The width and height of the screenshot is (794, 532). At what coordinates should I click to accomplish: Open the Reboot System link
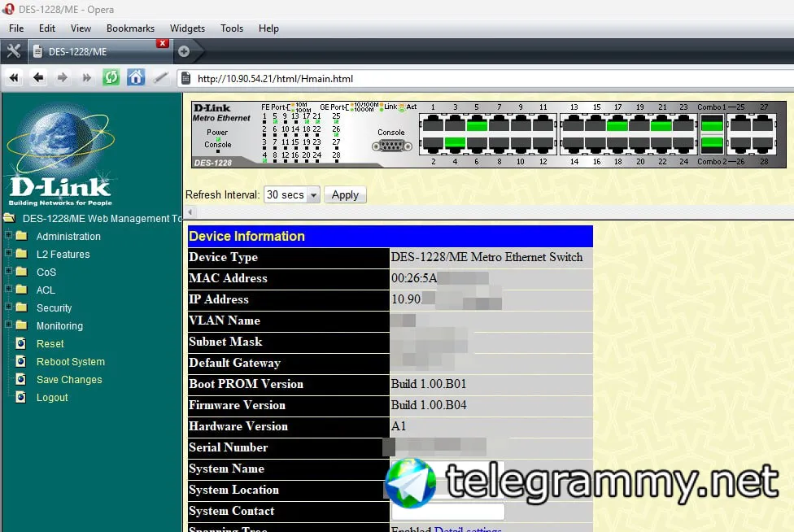pos(71,361)
